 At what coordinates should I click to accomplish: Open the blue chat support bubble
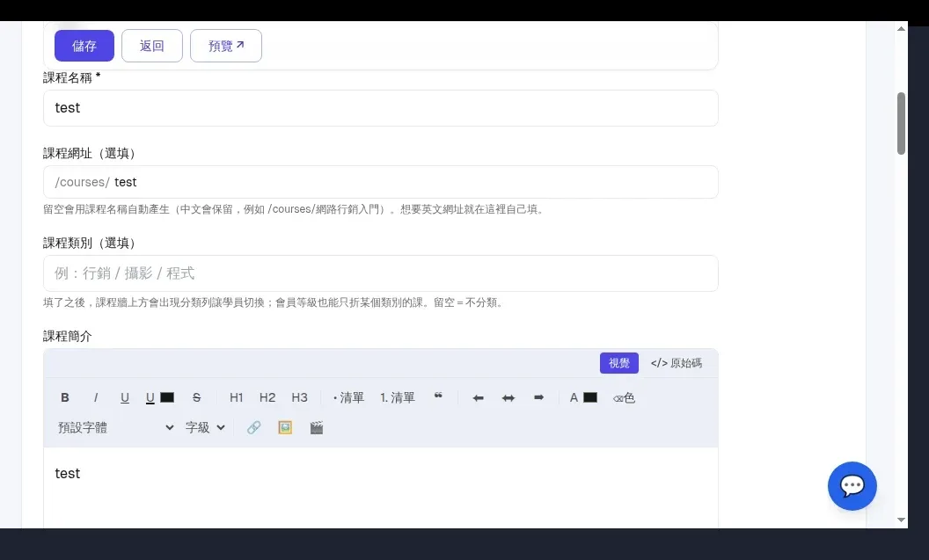(x=852, y=486)
